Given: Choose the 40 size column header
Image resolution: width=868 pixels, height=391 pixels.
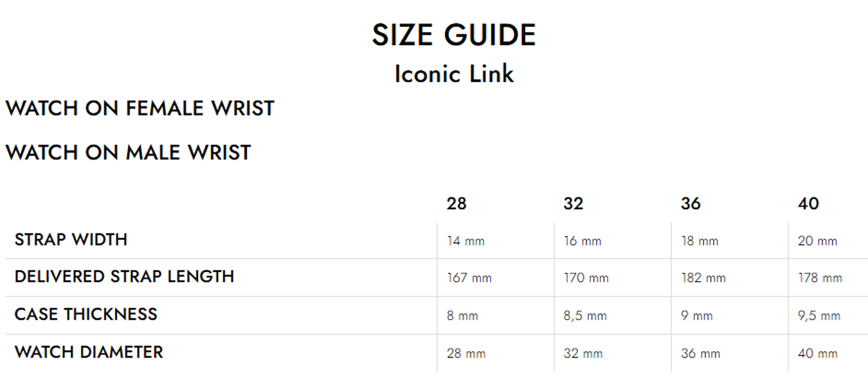Looking at the screenshot, I should click(808, 204).
